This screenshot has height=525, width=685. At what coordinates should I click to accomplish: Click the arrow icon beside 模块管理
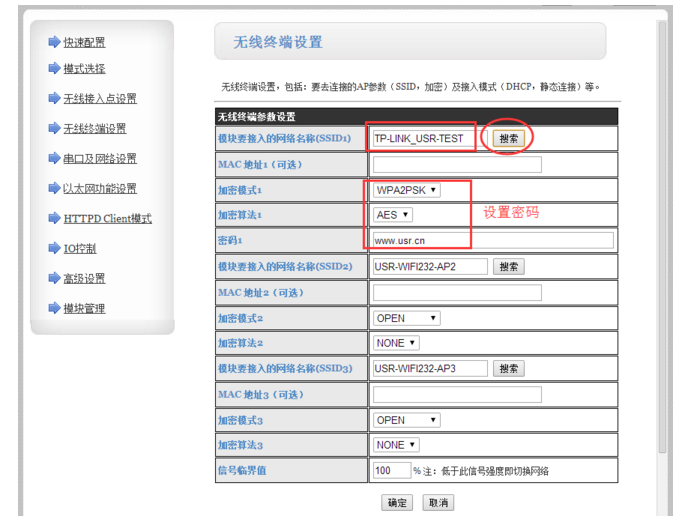[54, 308]
